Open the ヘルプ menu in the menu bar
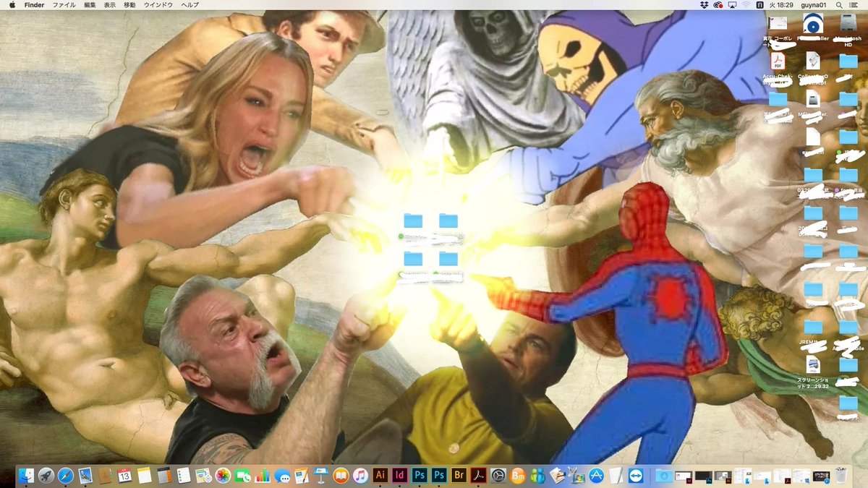The height and width of the screenshot is (488, 868). tap(190, 5)
